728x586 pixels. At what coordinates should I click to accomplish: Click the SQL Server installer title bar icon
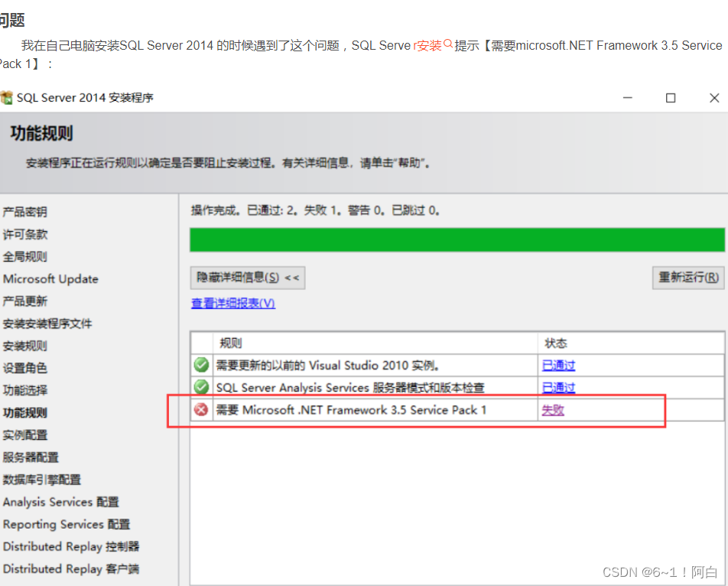6,97
